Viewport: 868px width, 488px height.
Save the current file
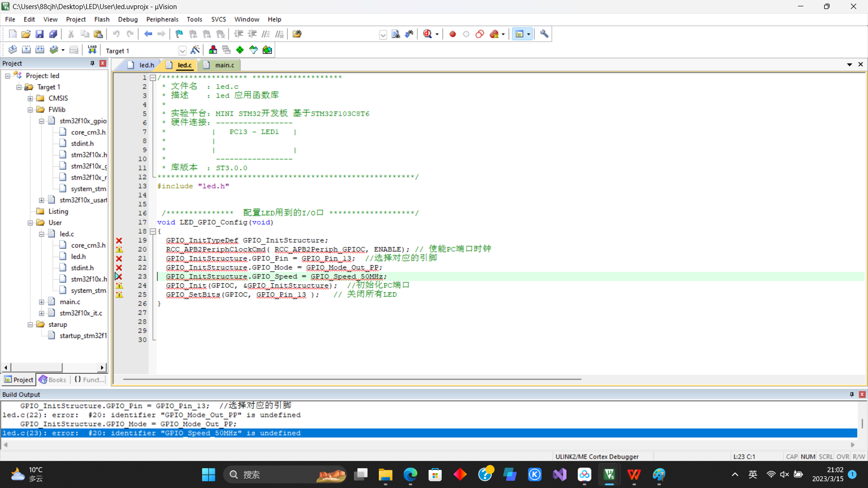40,34
